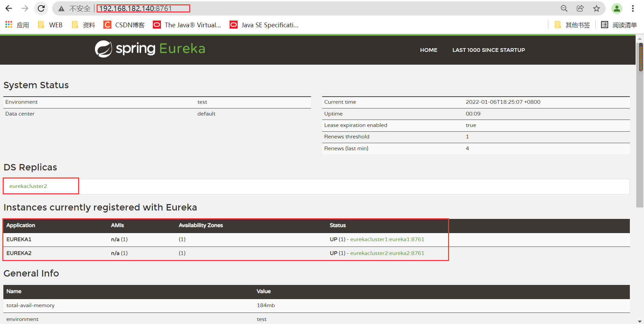Click the Status column header
644x324 pixels.
338,225
